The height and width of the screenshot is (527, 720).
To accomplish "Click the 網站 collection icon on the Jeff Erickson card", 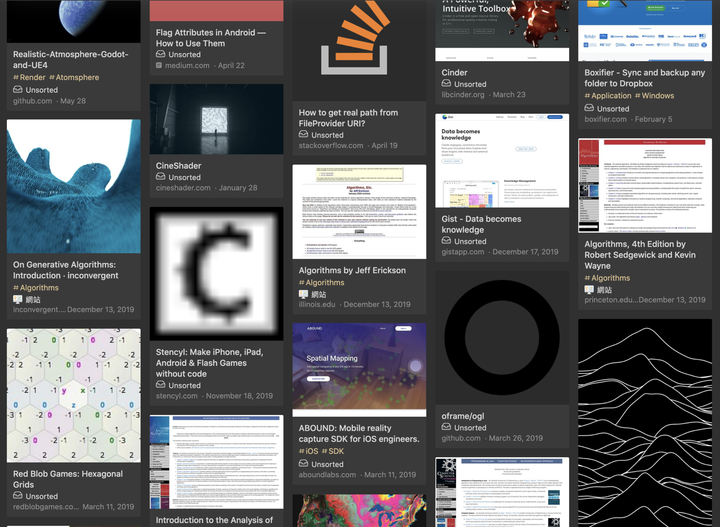I will [x=303, y=294].
